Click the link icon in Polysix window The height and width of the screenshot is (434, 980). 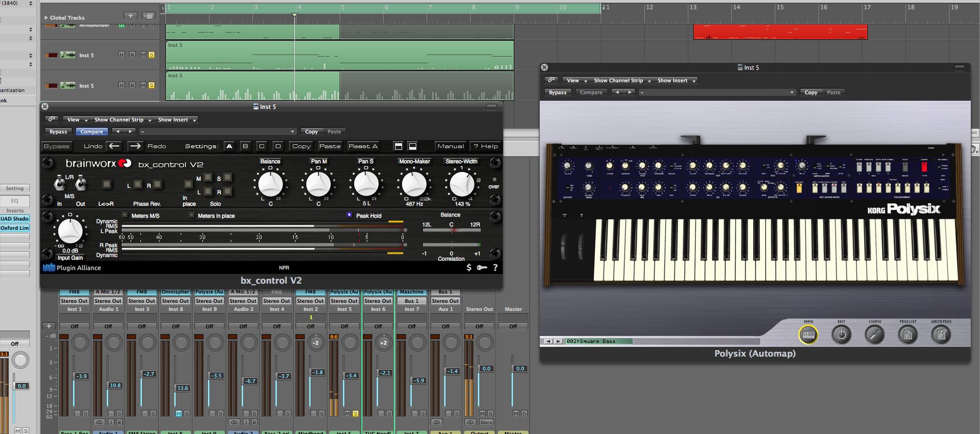[551, 80]
